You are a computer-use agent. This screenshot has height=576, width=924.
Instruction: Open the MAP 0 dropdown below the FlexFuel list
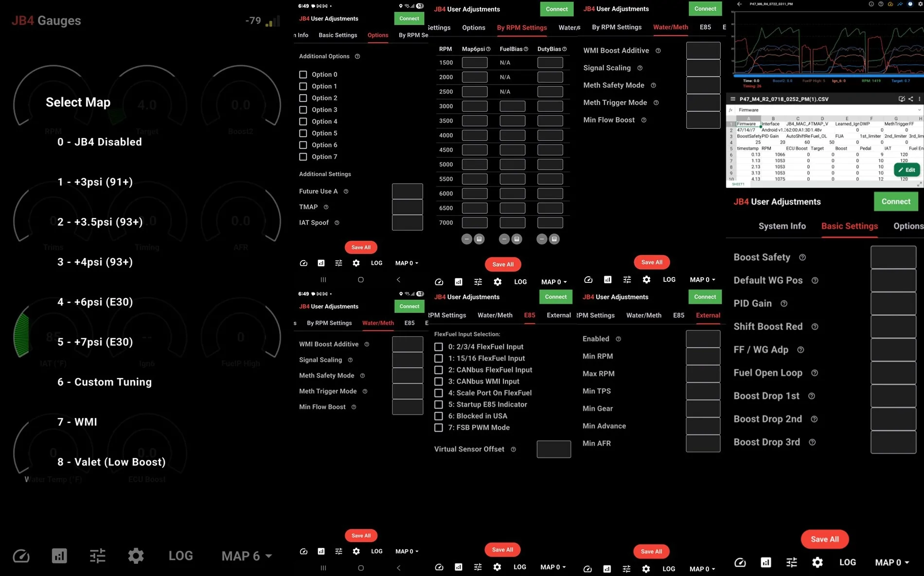(553, 567)
